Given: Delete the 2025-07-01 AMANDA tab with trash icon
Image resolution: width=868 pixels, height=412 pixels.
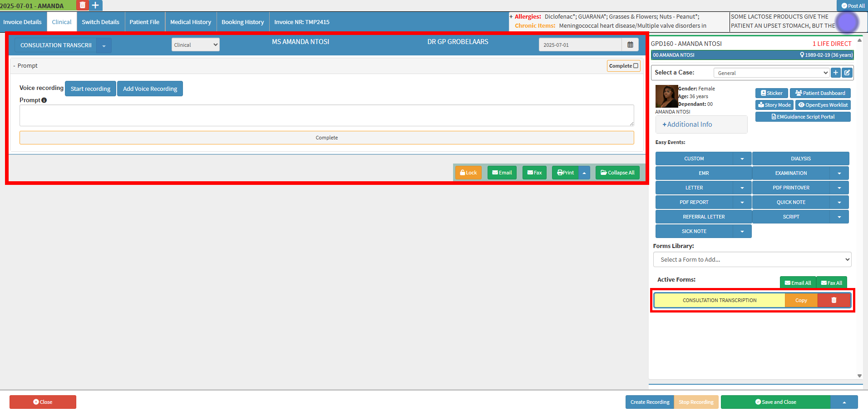Looking at the screenshot, I should pos(82,5).
